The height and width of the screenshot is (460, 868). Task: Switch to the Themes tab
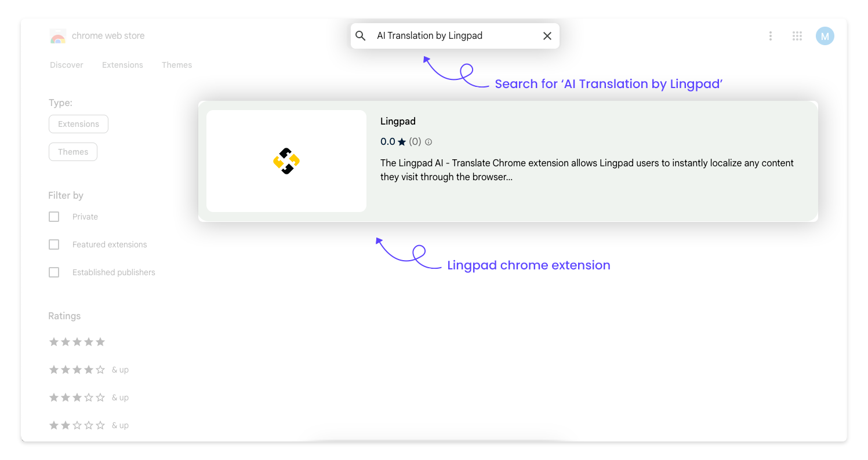click(x=177, y=65)
